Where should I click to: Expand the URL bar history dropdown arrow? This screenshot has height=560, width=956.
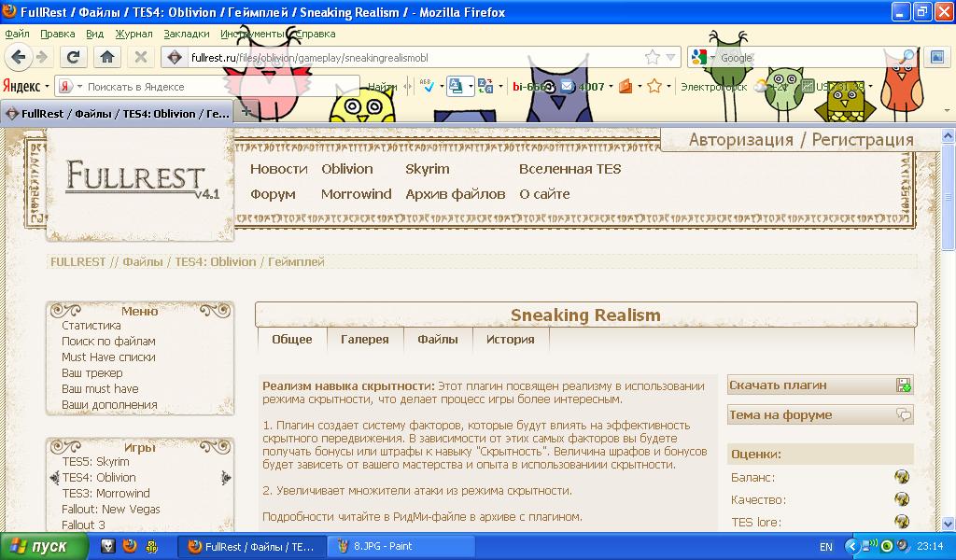coord(670,58)
